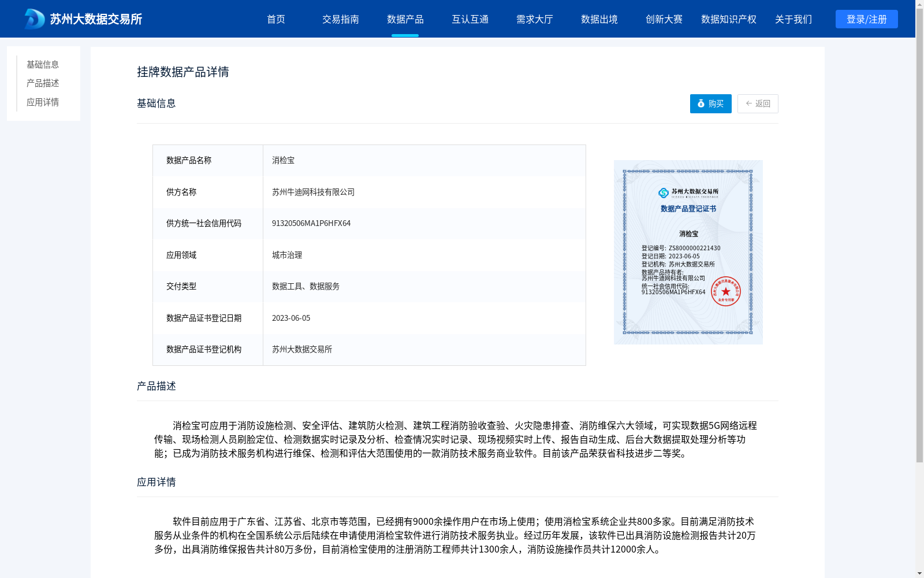Open the 关于我们 menu item
The height and width of the screenshot is (578, 924).
tap(793, 19)
